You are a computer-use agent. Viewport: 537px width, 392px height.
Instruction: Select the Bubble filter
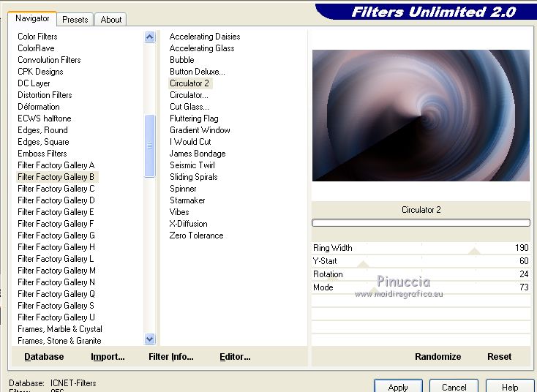(x=182, y=59)
